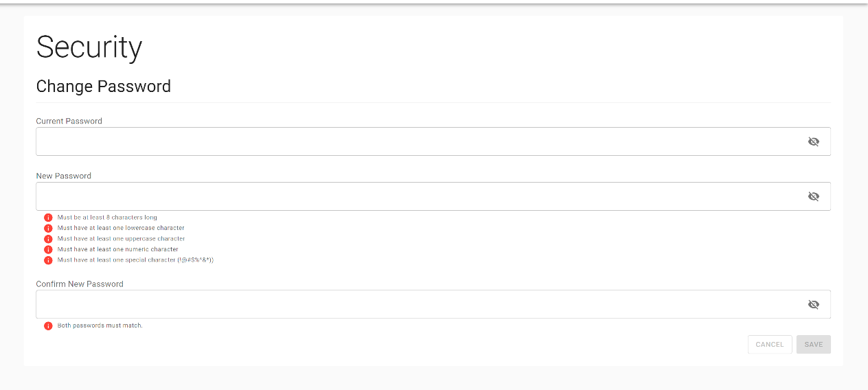Click the lowercase character rule error icon

coord(48,228)
